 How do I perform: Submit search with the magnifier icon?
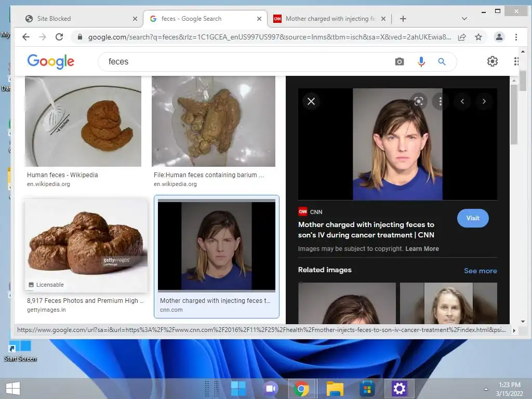click(442, 62)
